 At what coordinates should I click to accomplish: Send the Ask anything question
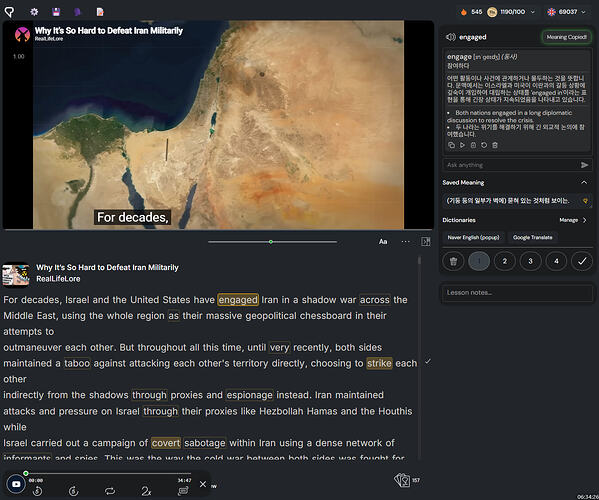pos(584,165)
